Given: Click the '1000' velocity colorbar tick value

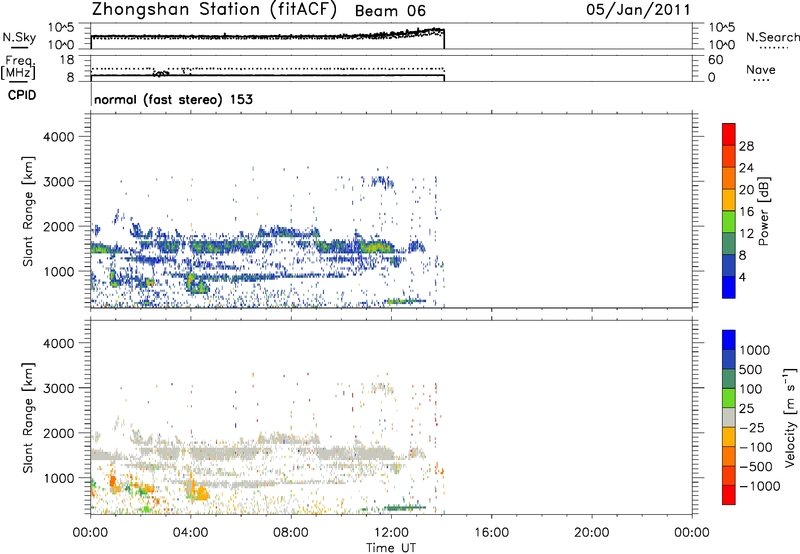Looking at the screenshot, I should 755,350.
